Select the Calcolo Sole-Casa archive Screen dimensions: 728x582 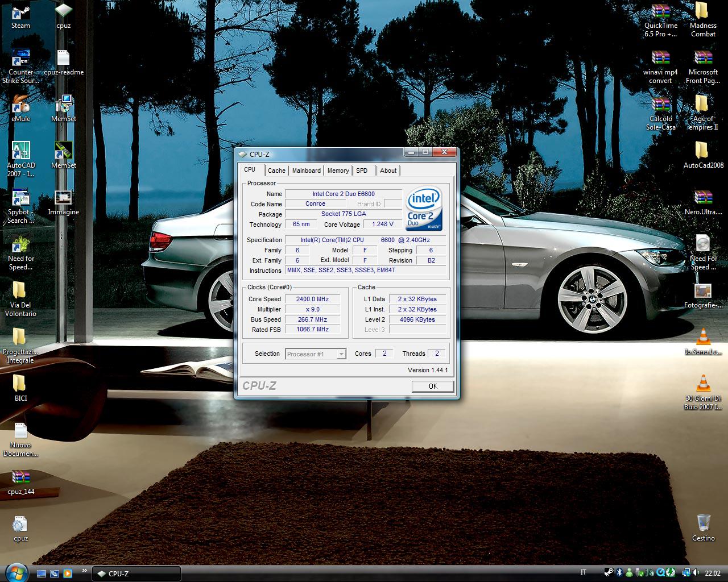[x=660, y=113]
